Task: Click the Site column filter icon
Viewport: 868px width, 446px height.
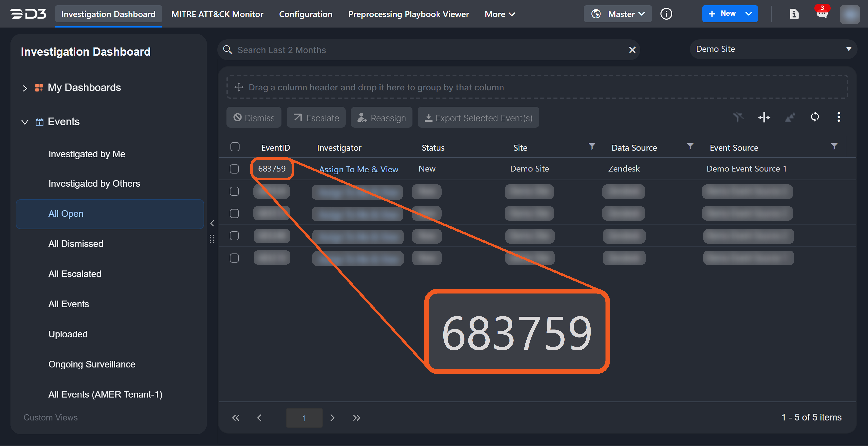Action: point(592,146)
